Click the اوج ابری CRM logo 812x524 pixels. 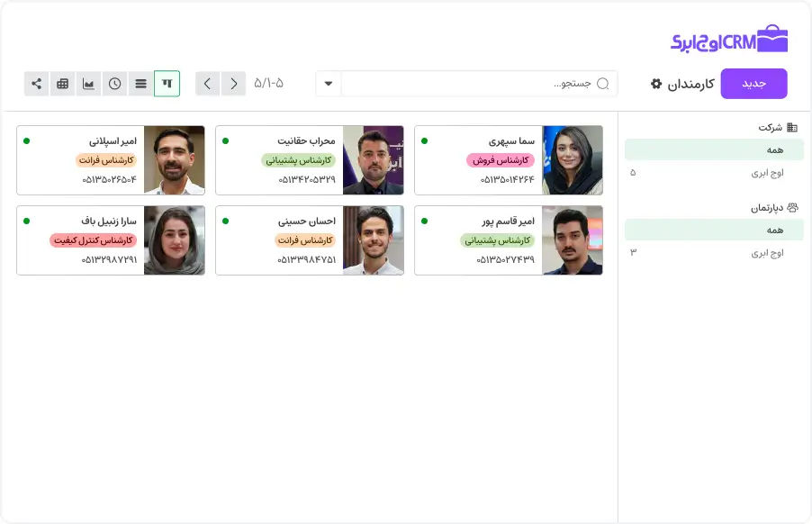tap(729, 40)
